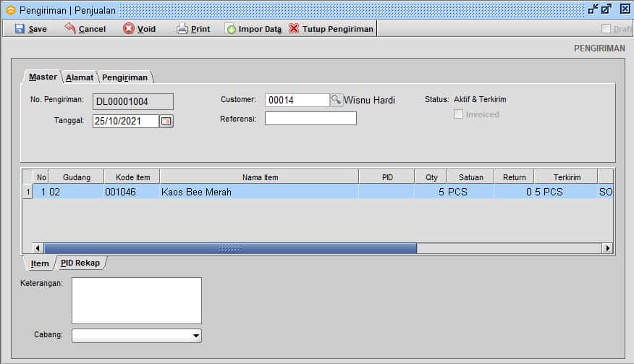Viewport: 634px width, 364px height.
Task: Click the horizontal scrollbar thumb in the grid
Action: [230, 248]
